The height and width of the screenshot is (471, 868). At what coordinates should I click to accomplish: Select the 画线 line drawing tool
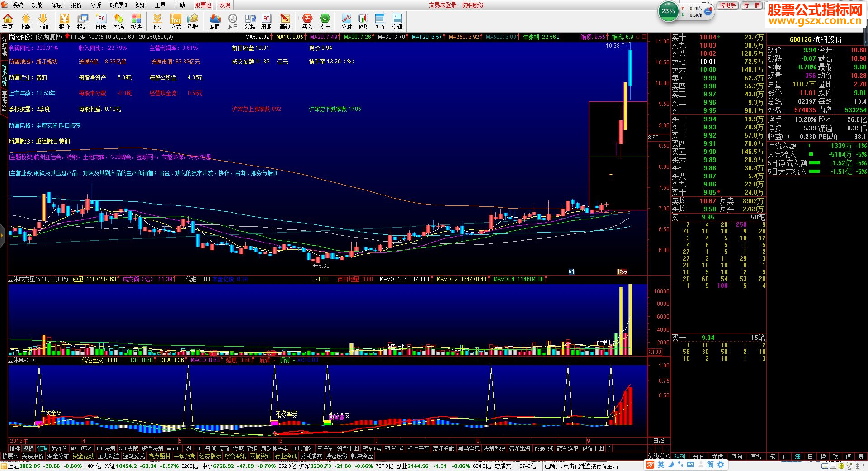coord(285,21)
